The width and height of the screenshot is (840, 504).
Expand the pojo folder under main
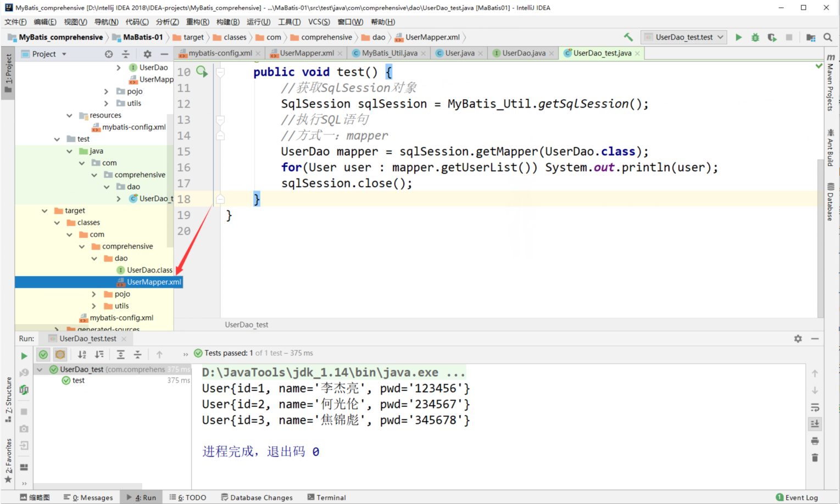click(106, 92)
